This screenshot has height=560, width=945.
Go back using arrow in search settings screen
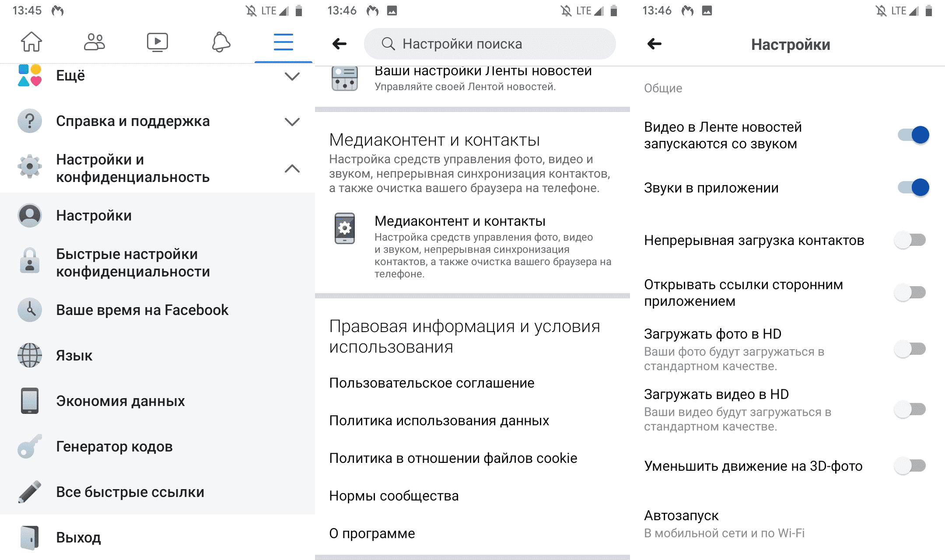[x=339, y=44]
